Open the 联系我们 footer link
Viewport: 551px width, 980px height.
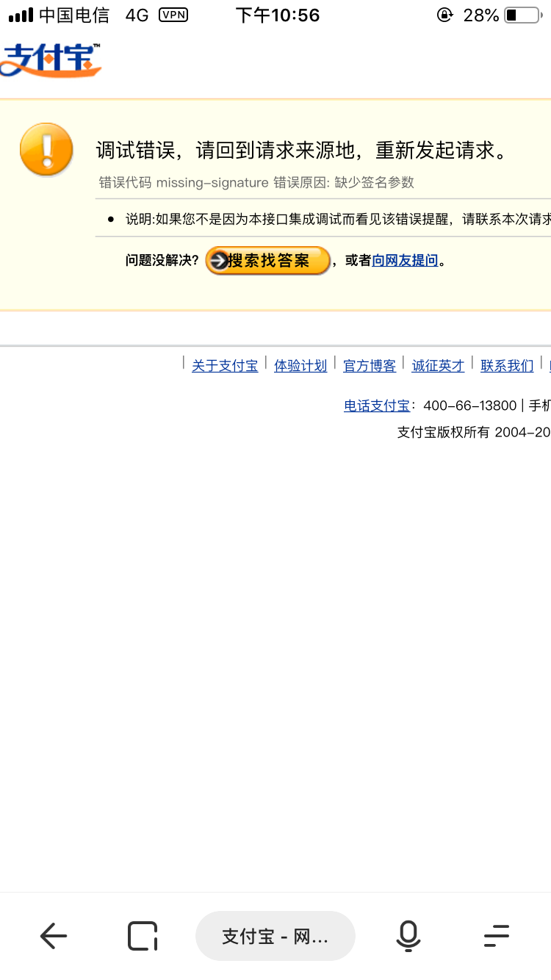507,366
